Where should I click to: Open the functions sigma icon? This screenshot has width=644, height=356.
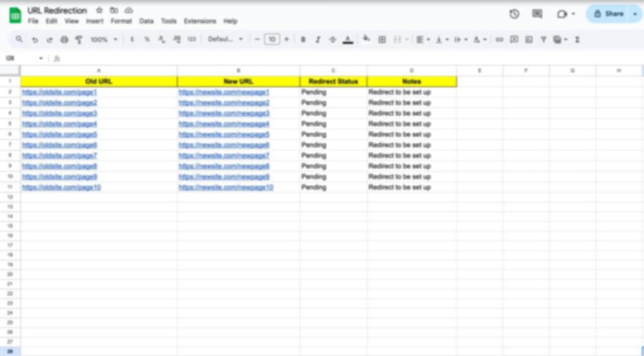click(577, 40)
